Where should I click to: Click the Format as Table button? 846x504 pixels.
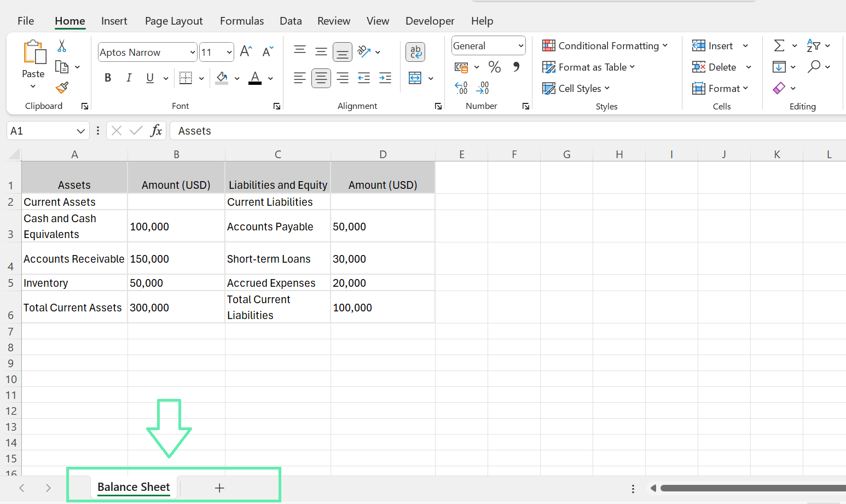589,67
